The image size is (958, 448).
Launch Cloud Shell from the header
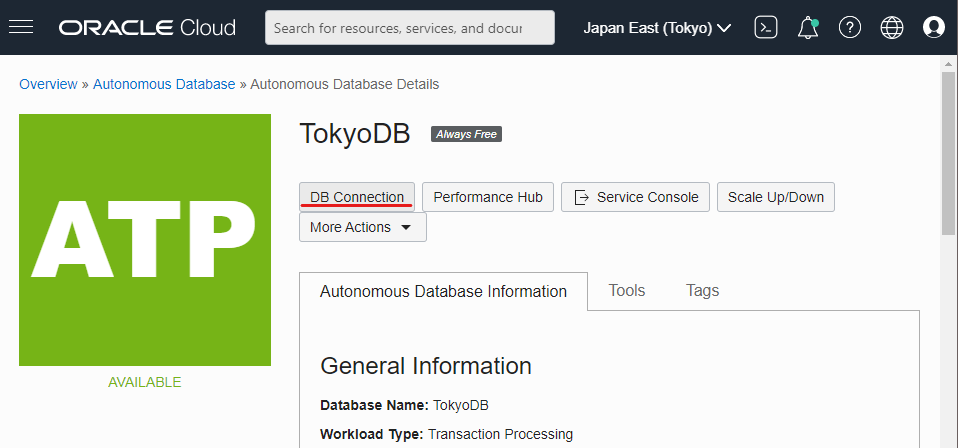click(766, 28)
